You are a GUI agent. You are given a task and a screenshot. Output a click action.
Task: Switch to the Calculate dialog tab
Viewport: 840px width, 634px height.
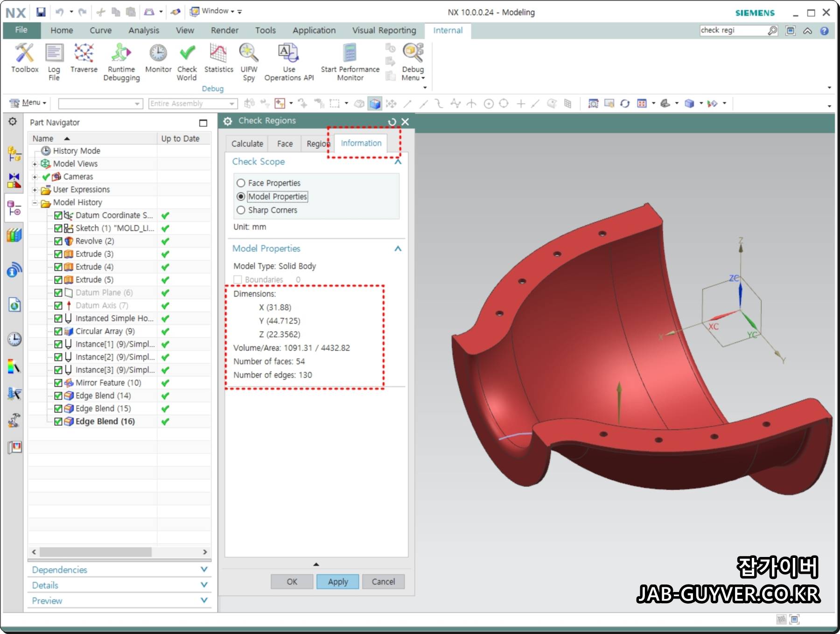tap(247, 144)
